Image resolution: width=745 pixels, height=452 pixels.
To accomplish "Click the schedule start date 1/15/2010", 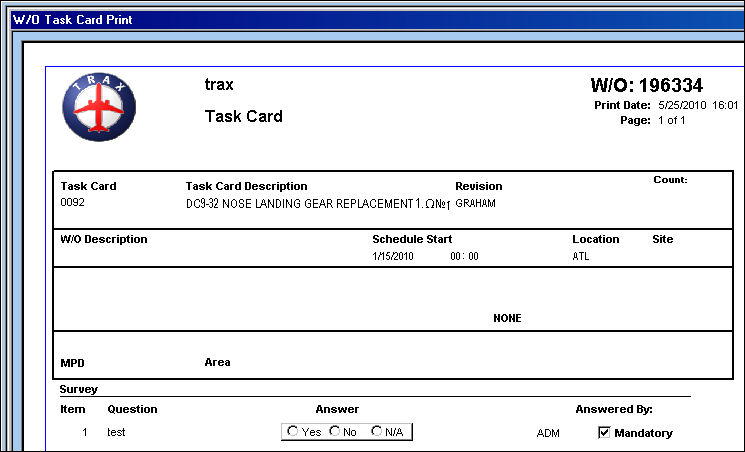I will click(392, 256).
